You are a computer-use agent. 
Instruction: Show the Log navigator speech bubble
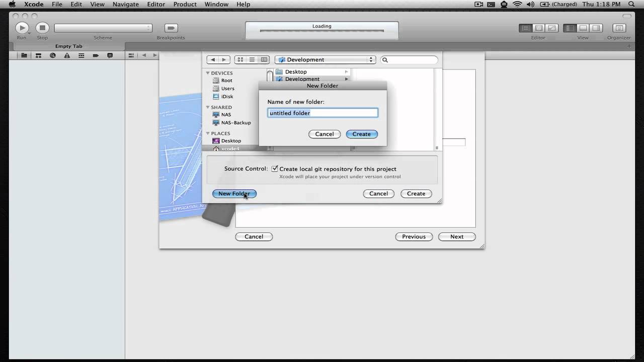[110, 55]
